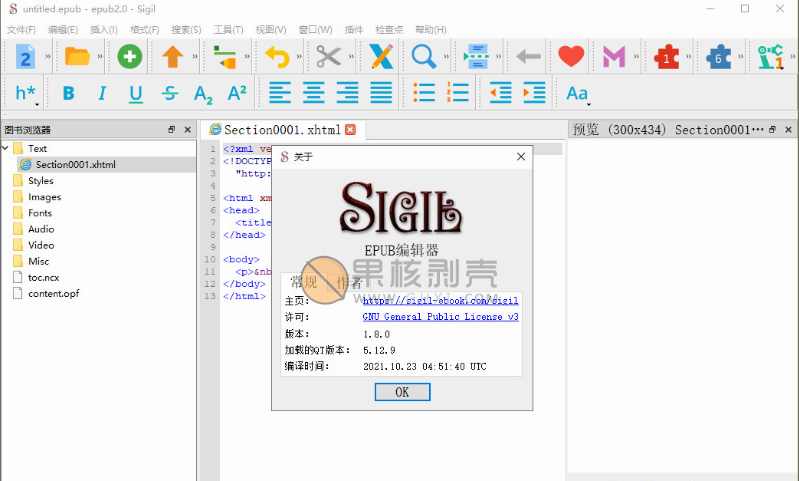Open the 工具(T) menu
This screenshot has width=799, height=481.
tap(228, 30)
